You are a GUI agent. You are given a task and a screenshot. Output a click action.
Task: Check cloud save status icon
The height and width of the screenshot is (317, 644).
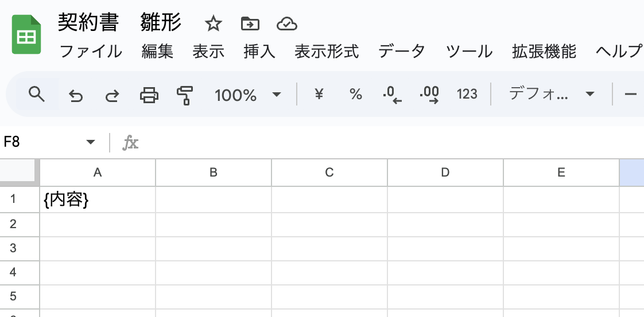[286, 24]
